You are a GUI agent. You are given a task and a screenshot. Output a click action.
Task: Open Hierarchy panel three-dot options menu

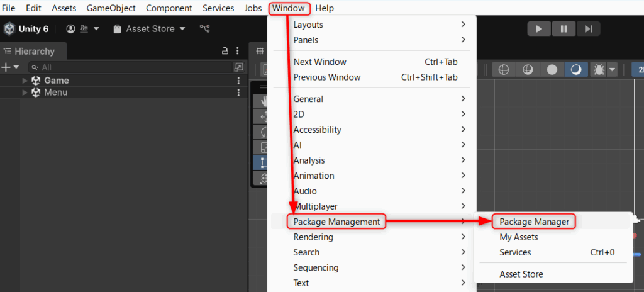pos(237,51)
